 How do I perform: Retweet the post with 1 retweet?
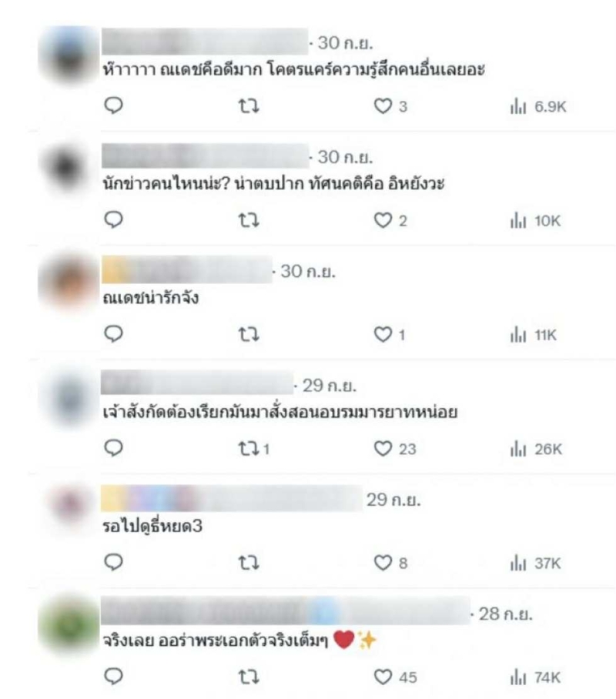click(254, 449)
